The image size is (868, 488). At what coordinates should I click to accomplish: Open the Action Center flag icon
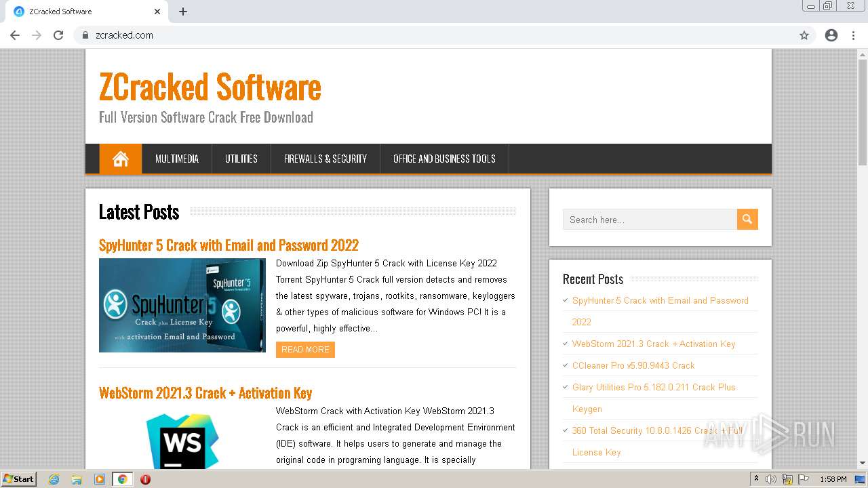click(x=804, y=479)
